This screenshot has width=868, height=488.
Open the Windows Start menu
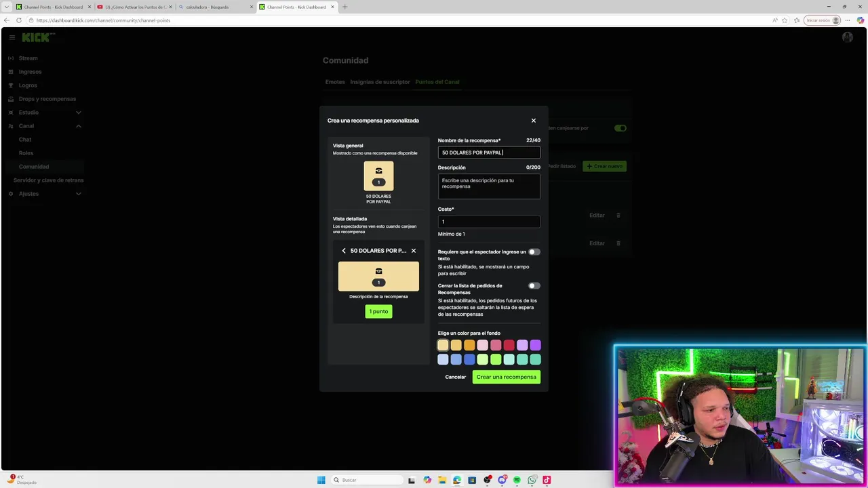pos(321,480)
